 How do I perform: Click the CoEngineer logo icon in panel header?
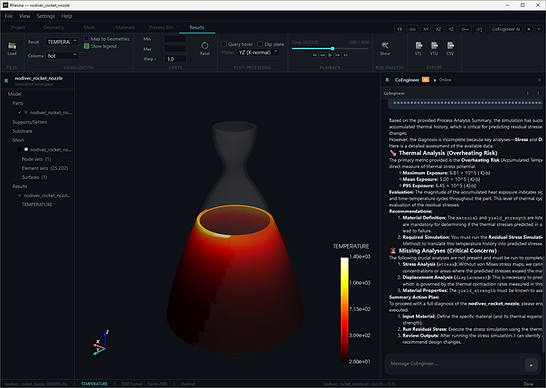pyautogui.click(x=387, y=80)
